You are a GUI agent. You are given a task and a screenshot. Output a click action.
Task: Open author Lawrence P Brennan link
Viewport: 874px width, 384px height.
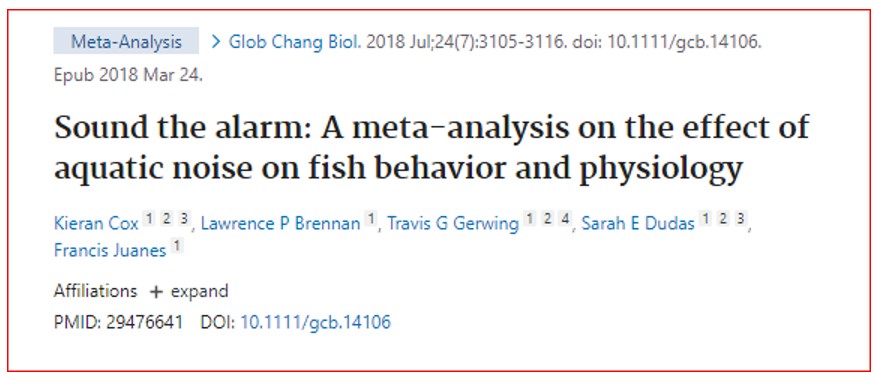point(280,223)
